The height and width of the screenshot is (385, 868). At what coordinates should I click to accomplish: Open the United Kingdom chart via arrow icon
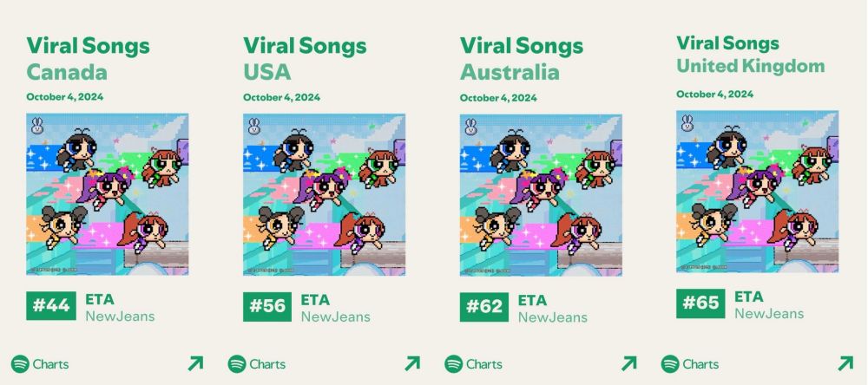click(845, 363)
